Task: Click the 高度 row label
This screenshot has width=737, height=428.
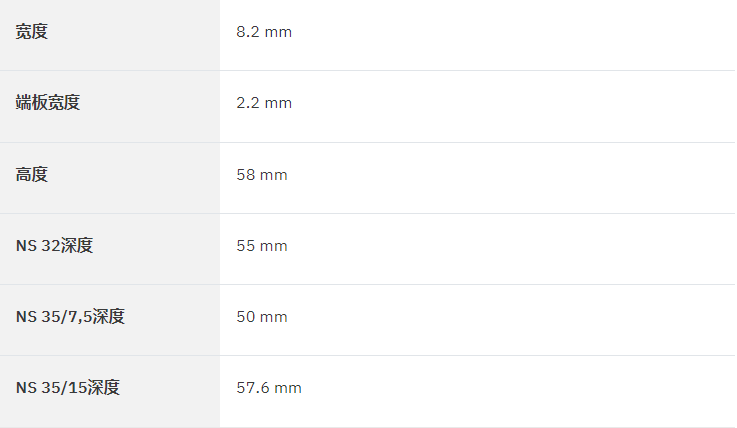Action: (31, 174)
